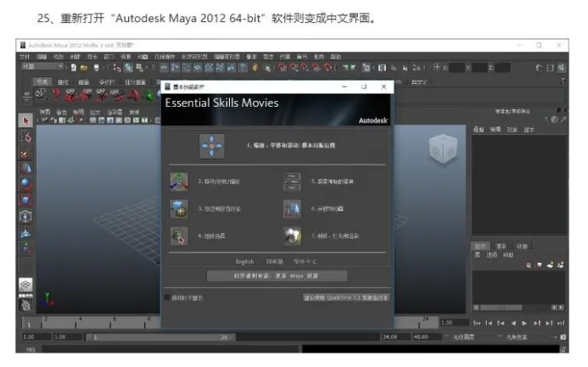Switch to the Custom shelf tab
This screenshot has height=367, width=588.
click(419, 82)
